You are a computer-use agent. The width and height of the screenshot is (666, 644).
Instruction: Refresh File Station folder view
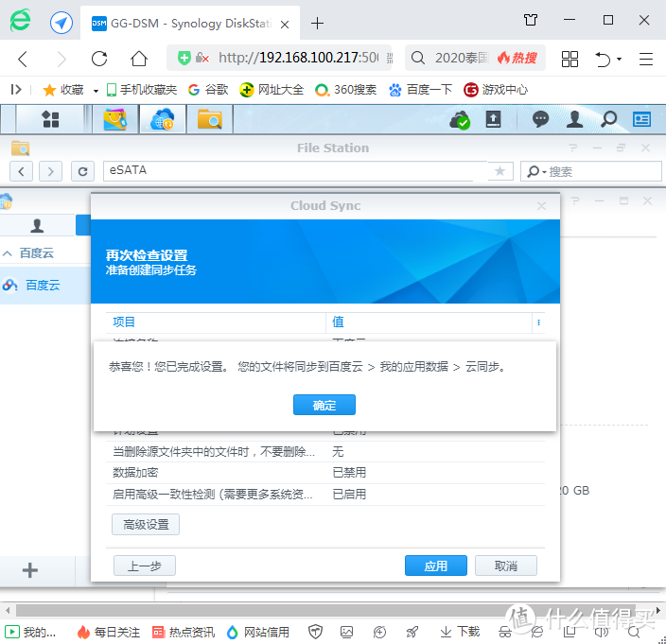point(82,171)
